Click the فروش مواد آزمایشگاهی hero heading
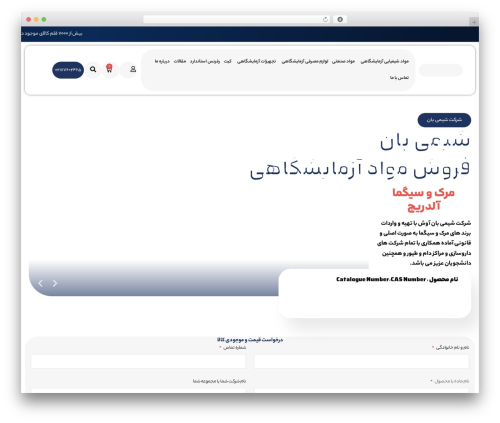Screen dimensions: 500x423 (x=360, y=169)
